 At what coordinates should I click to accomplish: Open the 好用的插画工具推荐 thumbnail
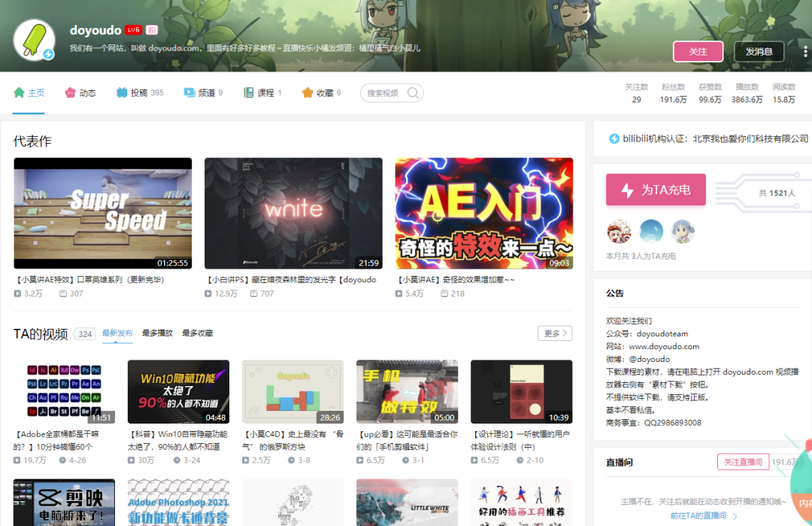point(522,503)
